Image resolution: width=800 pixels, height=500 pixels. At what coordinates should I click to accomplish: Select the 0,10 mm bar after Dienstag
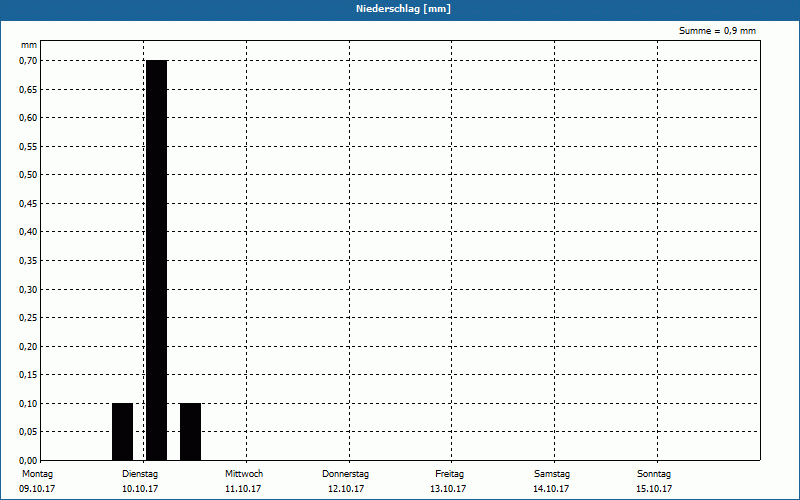[x=190, y=432]
